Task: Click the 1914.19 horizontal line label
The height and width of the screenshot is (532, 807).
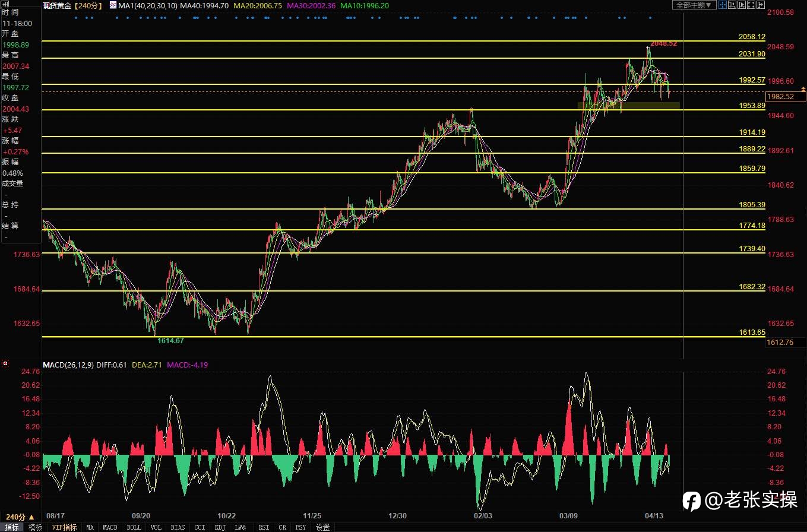Action: click(752, 132)
